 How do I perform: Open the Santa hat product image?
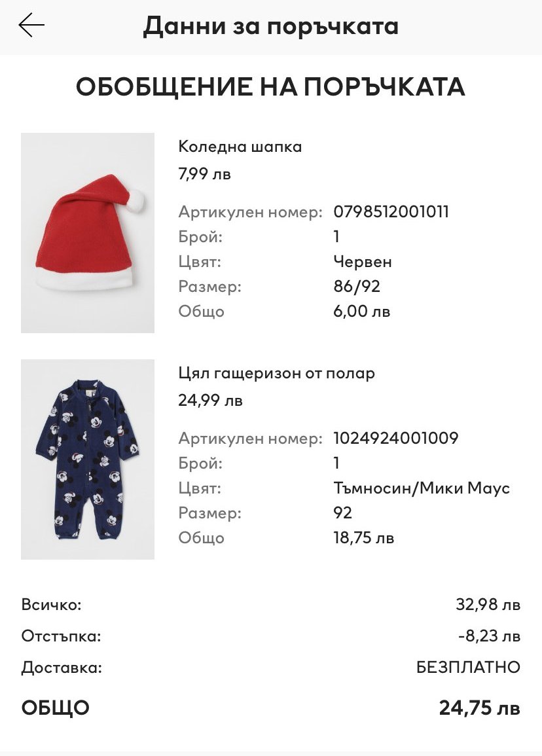87,233
